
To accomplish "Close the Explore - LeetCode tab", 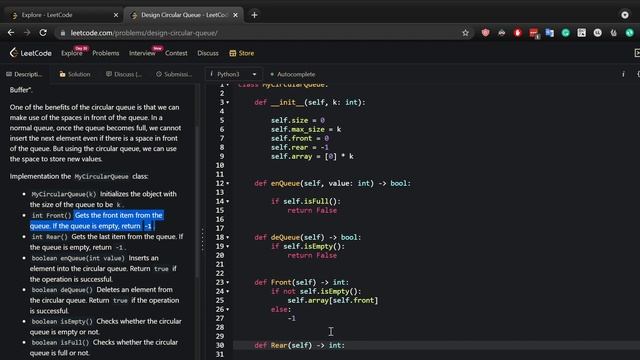I will [116, 15].
